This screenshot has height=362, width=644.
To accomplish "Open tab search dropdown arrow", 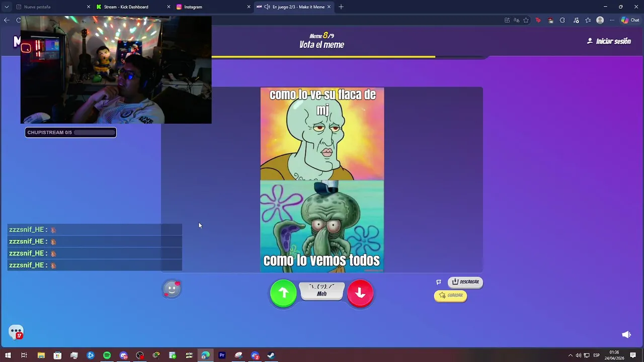I will (x=7, y=7).
